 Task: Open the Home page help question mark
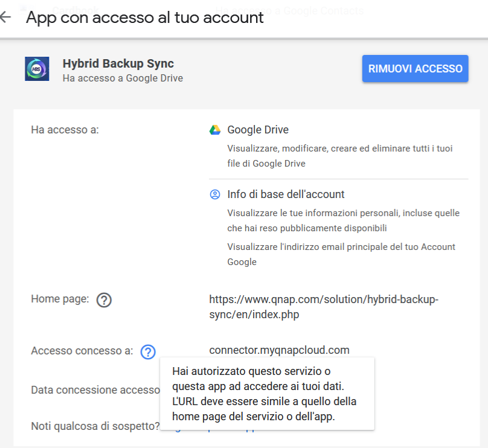[104, 299]
